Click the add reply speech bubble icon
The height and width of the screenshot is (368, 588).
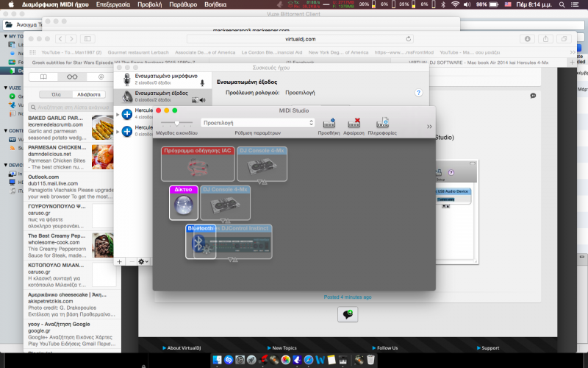(347, 314)
